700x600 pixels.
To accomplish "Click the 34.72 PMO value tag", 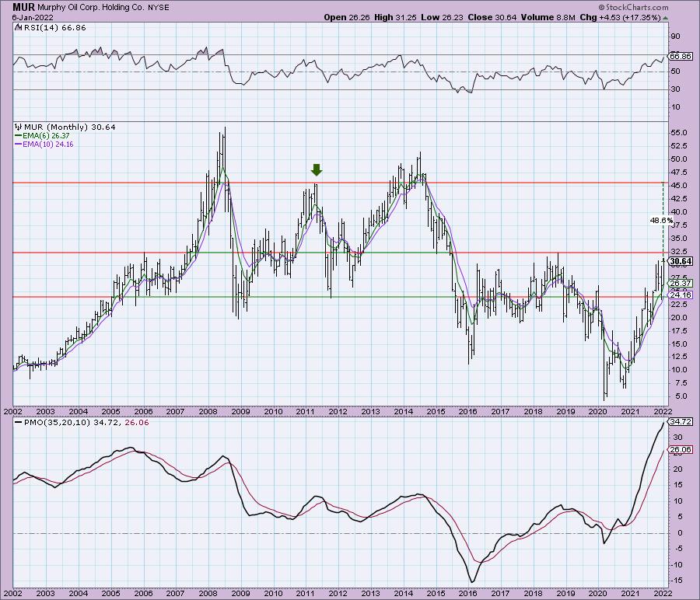I will point(681,421).
